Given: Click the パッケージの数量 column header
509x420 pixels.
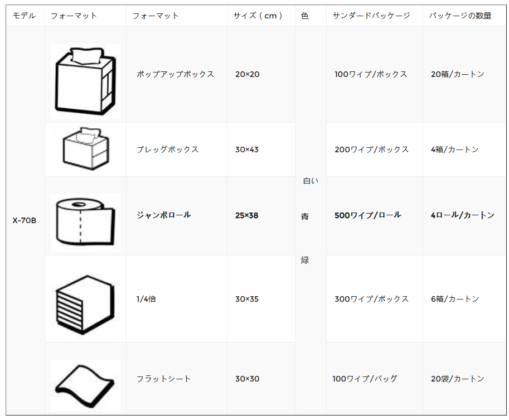Looking at the screenshot, I should point(460,16).
